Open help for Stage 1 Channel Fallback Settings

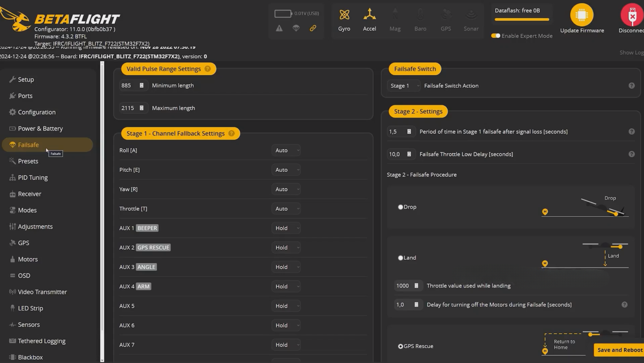point(231,134)
